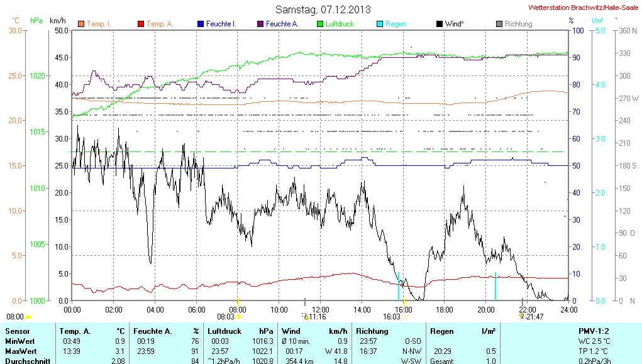The width and height of the screenshot is (642, 364).
Task: Click the Samstag, 07.12.2013 date heading
Action: (323, 9)
